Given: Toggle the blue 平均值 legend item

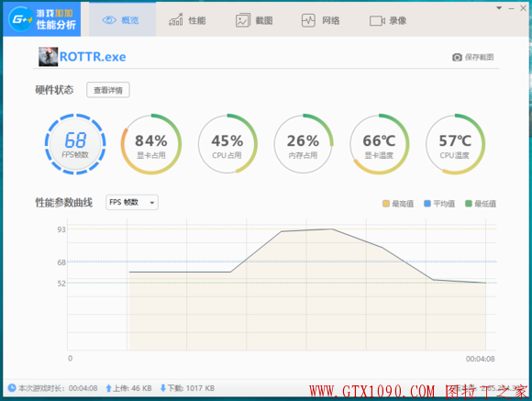Looking at the screenshot, I should pyautogui.click(x=439, y=204).
